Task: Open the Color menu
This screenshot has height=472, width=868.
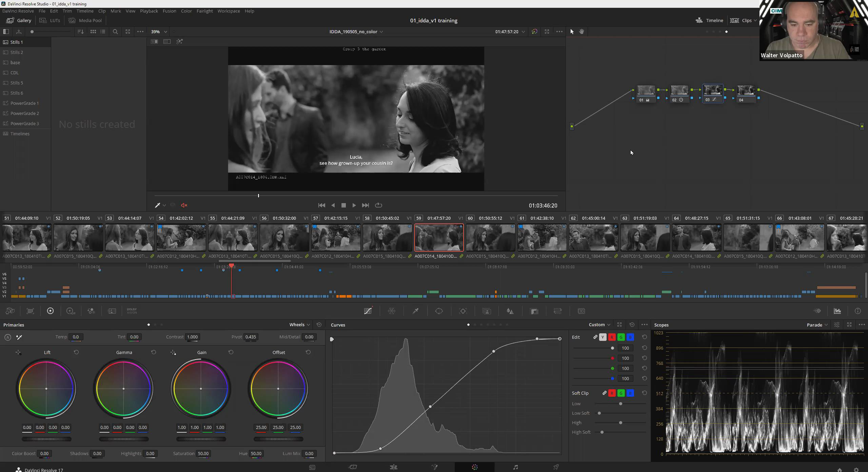Action: 186,11
